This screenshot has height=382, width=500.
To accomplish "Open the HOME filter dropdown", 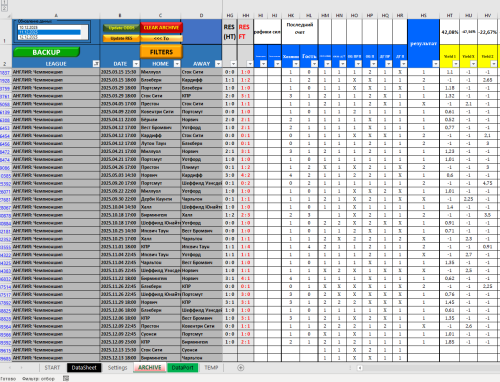I will point(177,64).
